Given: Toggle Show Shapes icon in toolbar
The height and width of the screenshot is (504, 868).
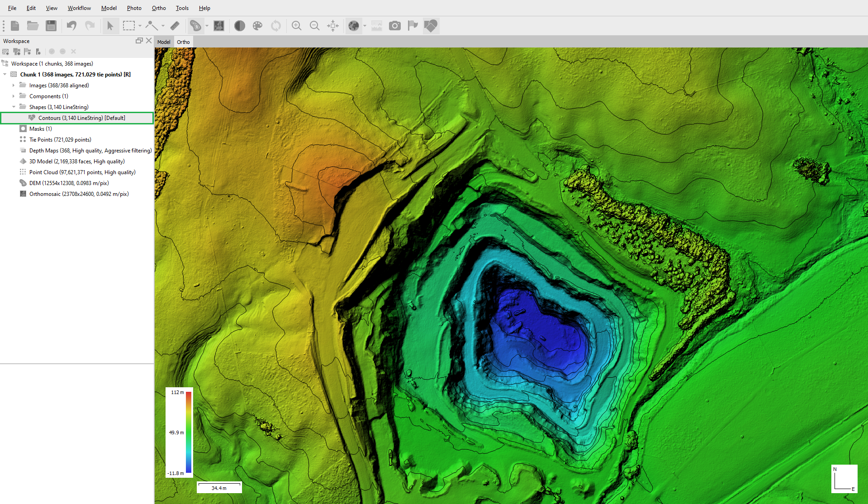Looking at the screenshot, I should (431, 26).
